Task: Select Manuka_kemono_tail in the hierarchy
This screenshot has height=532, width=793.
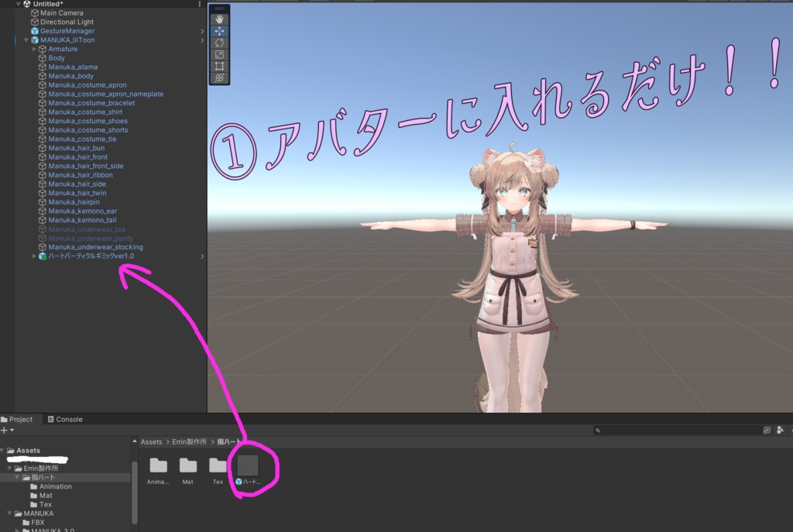Action: pyautogui.click(x=82, y=220)
